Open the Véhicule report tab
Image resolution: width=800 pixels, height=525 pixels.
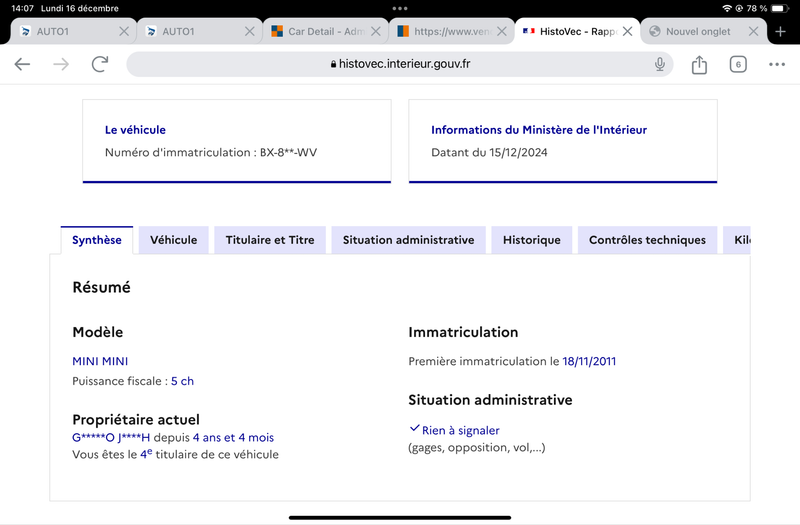[173, 240]
